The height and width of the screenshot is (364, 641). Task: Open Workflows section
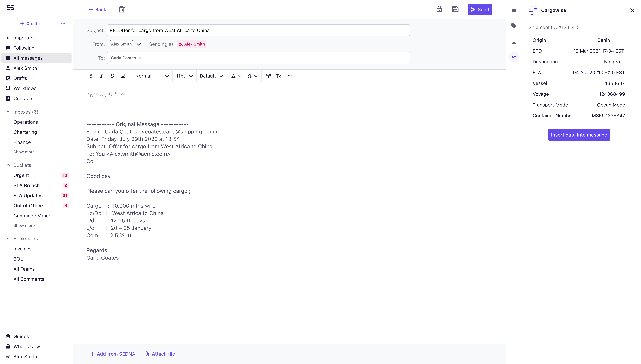pyautogui.click(x=37, y=88)
